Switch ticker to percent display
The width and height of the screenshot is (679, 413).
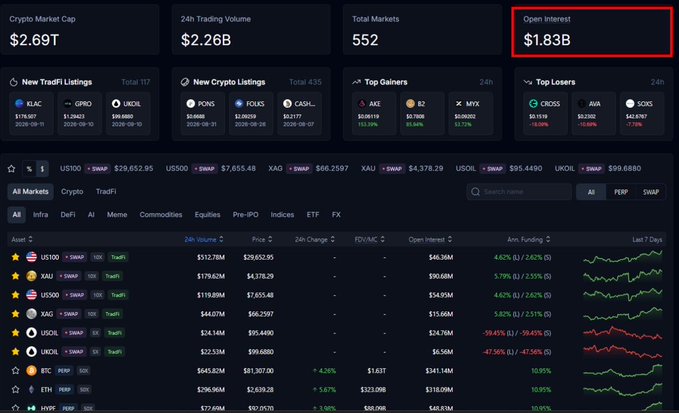click(x=29, y=169)
